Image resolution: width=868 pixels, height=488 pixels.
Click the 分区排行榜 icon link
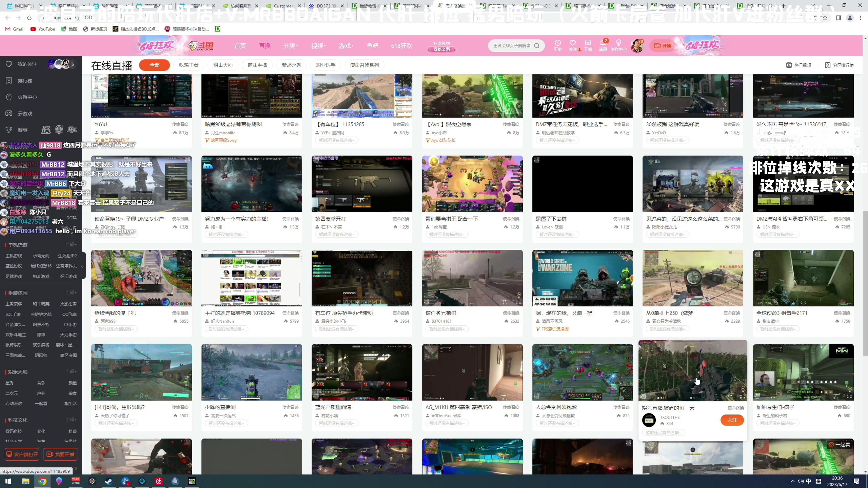[x=839, y=65]
